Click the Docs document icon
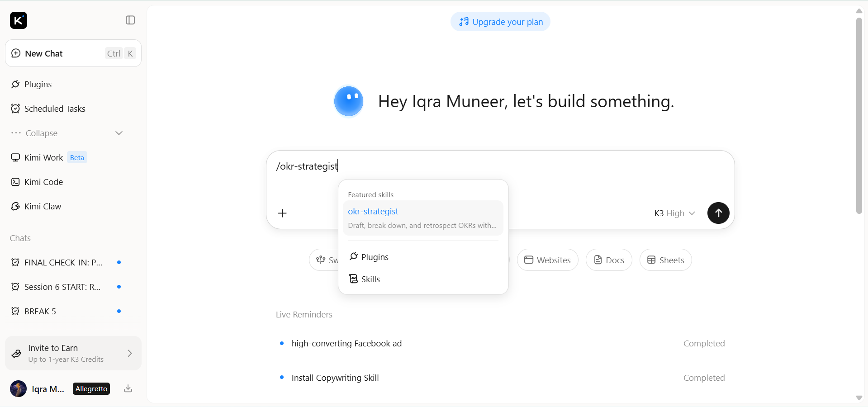Screen dimensions: 868x407 tap(598, 260)
